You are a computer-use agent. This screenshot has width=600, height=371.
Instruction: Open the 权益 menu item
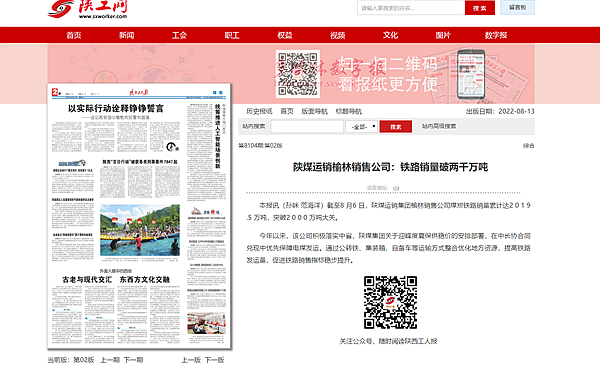(x=285, y=35)
